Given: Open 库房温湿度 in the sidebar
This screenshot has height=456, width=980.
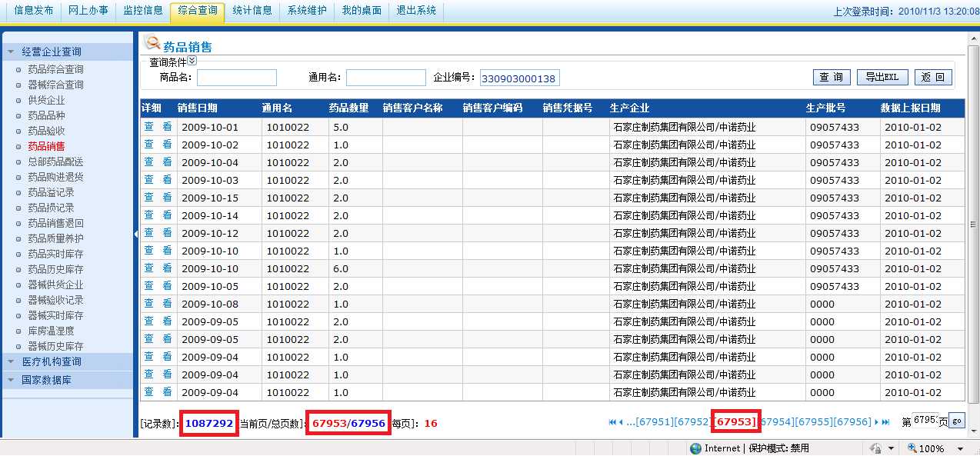Looking at the screenshot, I should (51, 331).
